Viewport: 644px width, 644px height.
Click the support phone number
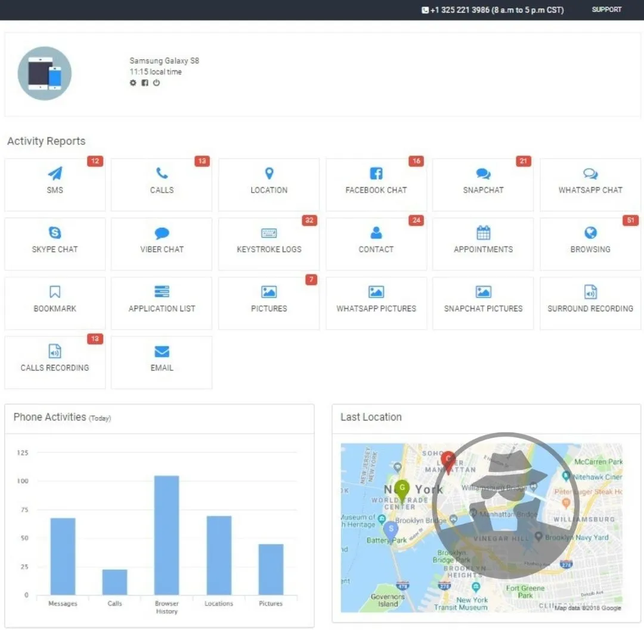[x=493, y=10]
